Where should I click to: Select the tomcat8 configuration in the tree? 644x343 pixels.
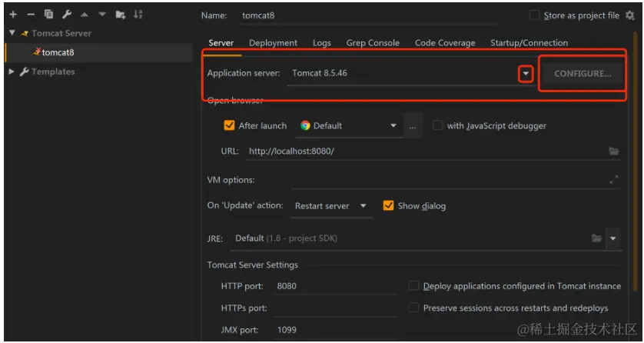pos(98,52)
